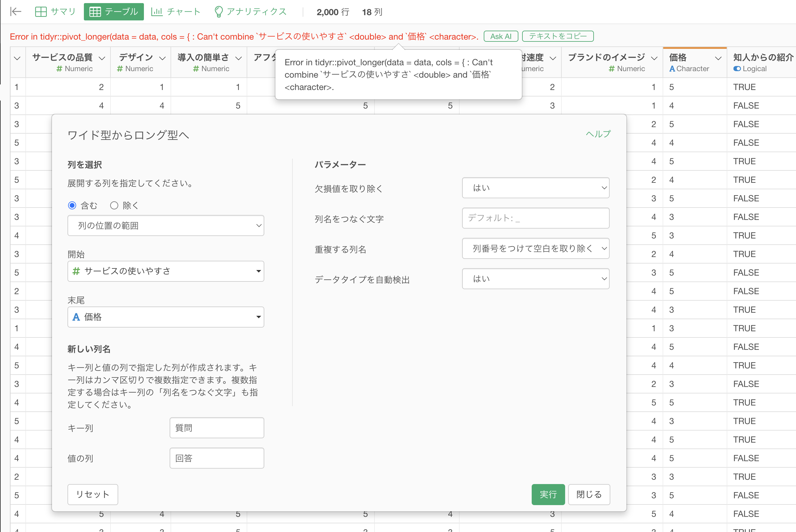Image resolution: width=796 pixels, height=532 pixels.
Task: Click the チャート bar chart icon
Action: [x=157, y=12]
